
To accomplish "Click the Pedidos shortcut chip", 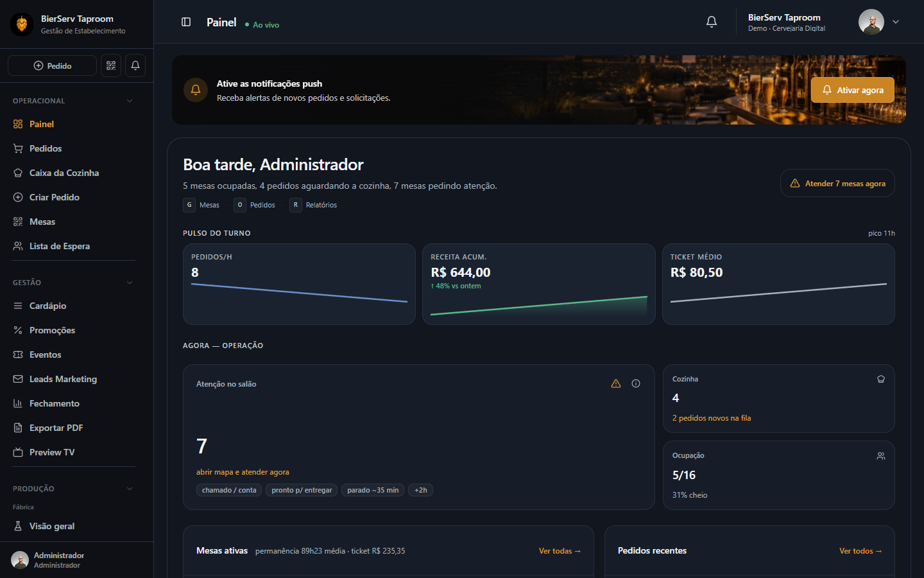I will coord(255,205).
